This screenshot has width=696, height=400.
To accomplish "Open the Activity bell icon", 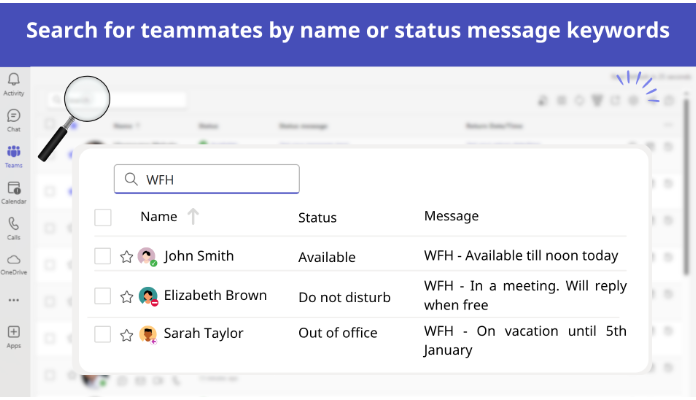I will click(x=14, y=80).
